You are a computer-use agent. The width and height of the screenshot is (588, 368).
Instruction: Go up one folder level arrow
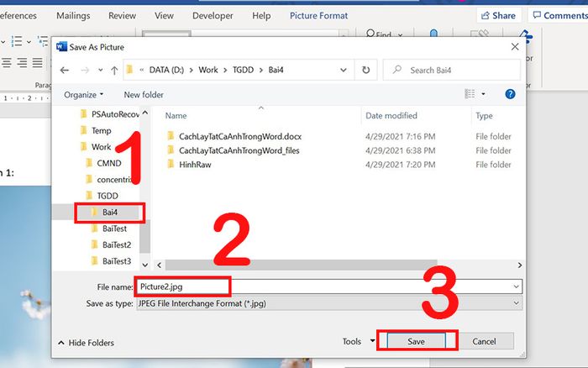click(x=114, y=70)
